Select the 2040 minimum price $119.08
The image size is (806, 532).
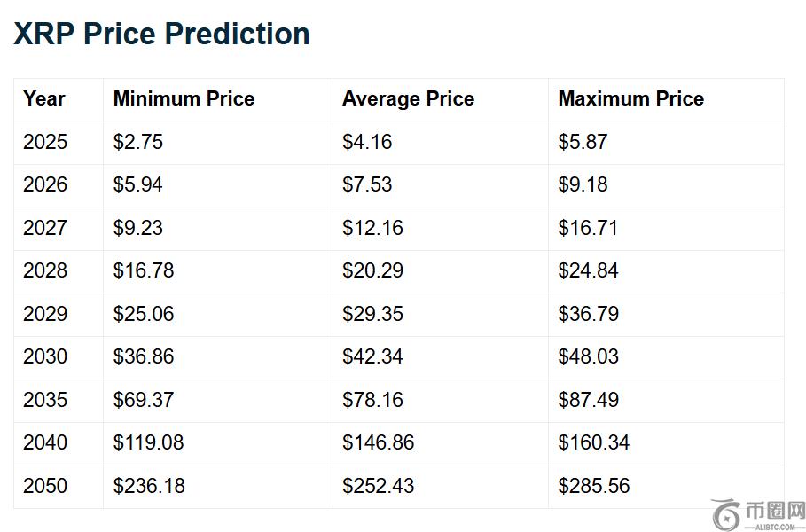coord(148,442)
